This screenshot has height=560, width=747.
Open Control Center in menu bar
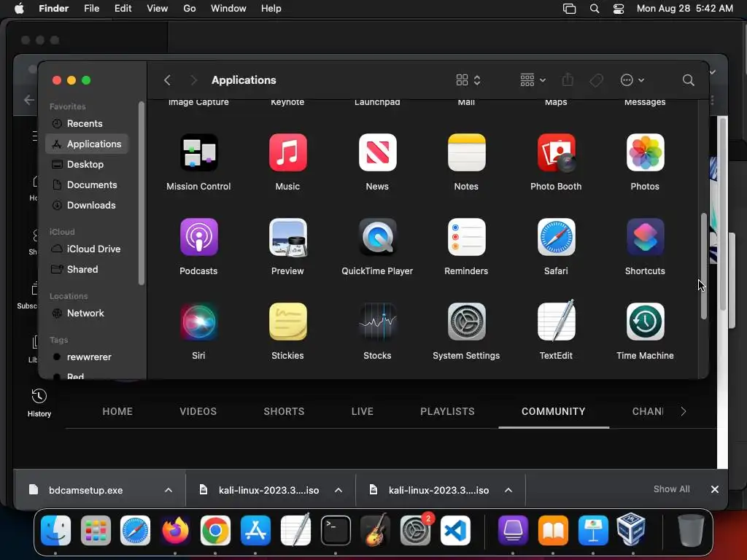(x=619, y=9)
